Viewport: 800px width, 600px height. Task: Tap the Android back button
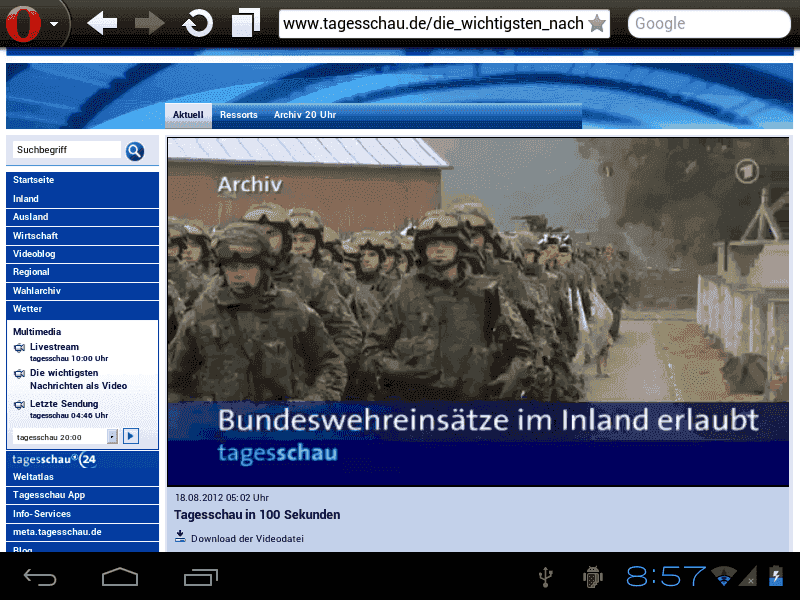[x=40, y=578]
